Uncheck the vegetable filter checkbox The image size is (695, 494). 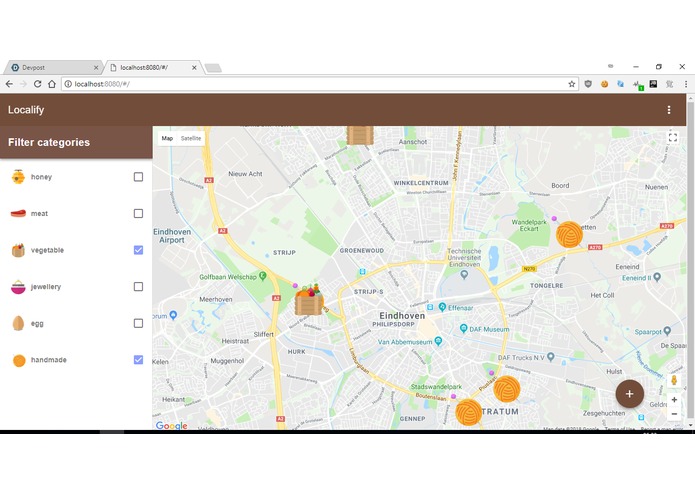pos(138,250)
